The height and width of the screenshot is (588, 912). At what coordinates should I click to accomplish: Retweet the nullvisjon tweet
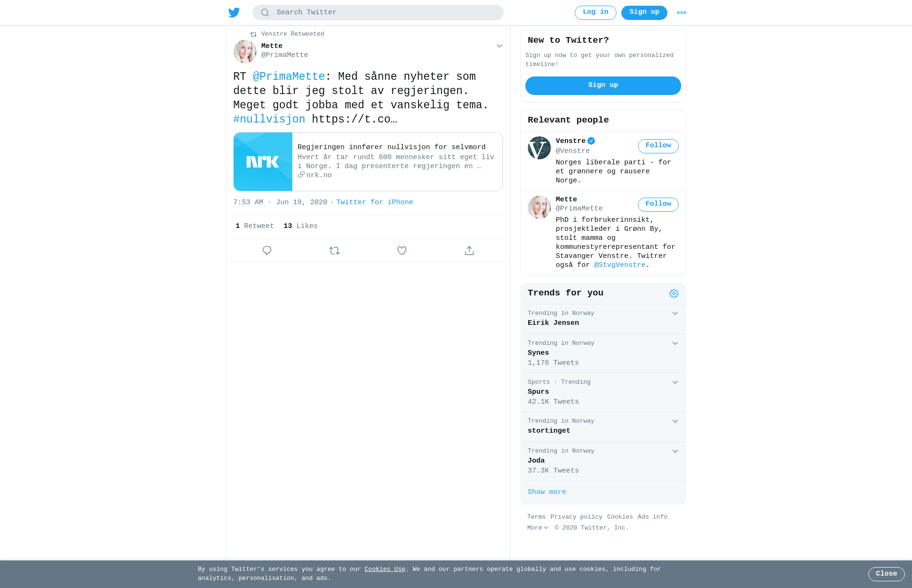coord(334,250)
